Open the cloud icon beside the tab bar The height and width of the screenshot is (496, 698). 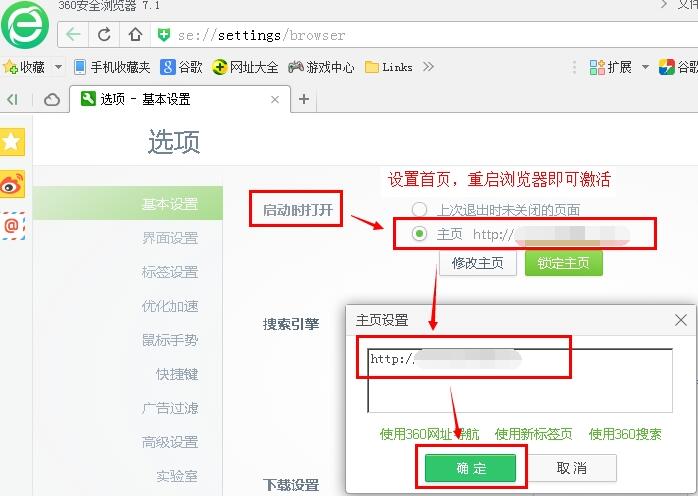coord(52,99)
